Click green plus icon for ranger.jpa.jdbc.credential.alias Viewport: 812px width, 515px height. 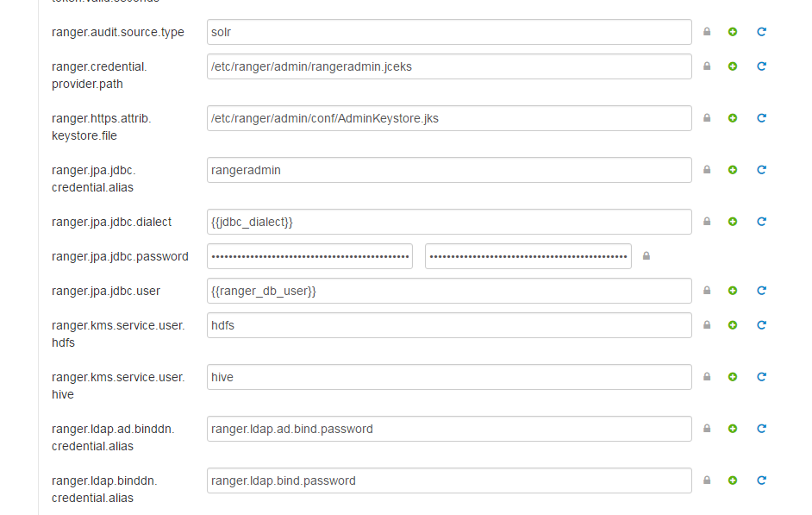[733, 170]
